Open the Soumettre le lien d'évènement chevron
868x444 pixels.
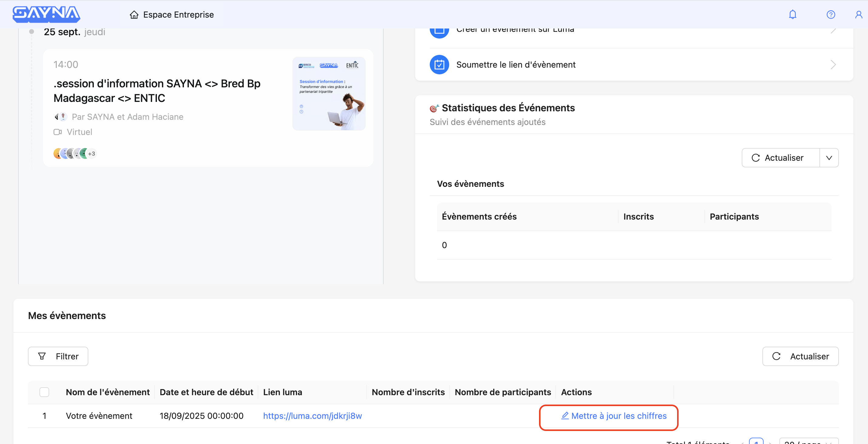pyautogui.click(x=833, y=64)
